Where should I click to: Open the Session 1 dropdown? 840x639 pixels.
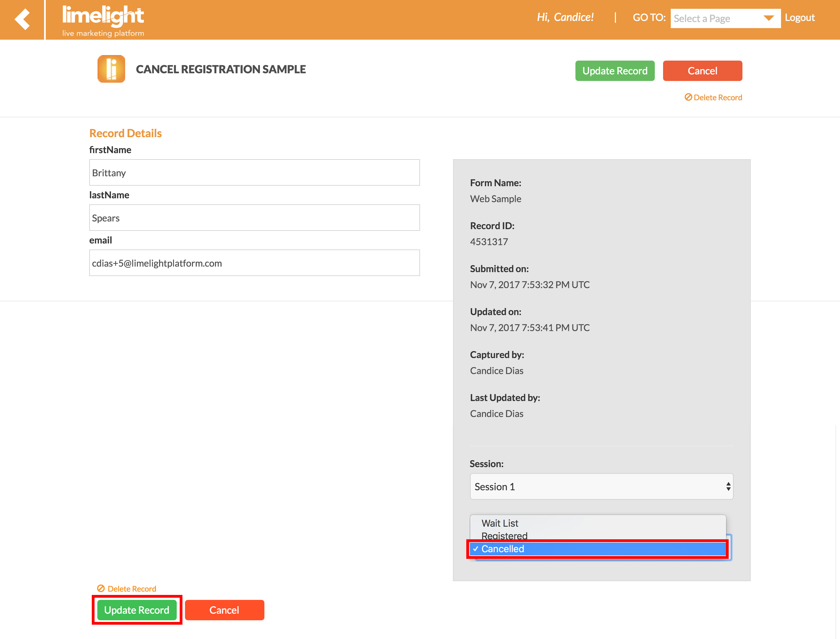coord(601,486)
